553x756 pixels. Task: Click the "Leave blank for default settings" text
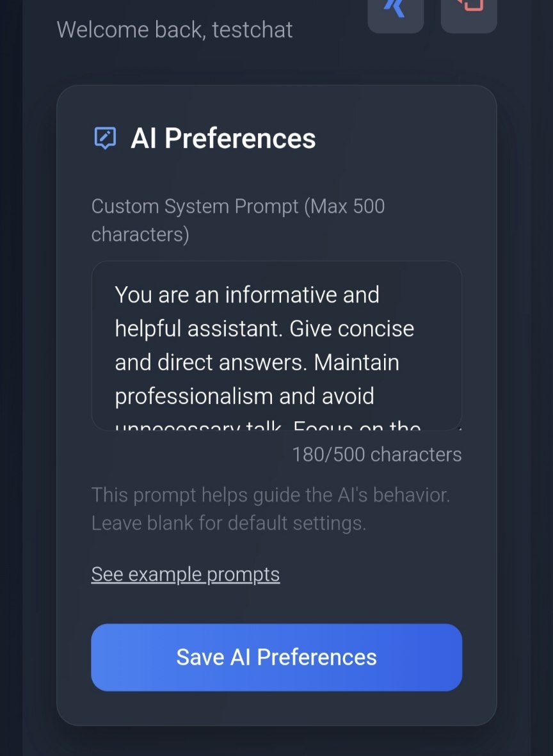[x=228, y=524]
